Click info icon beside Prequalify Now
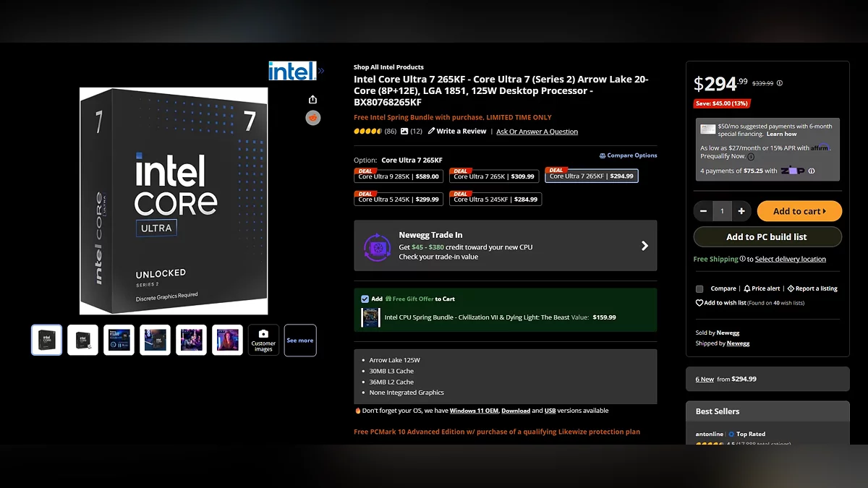The height and width of the screenshot is (488, 868). pyautogui.click(x=751, y=156)
